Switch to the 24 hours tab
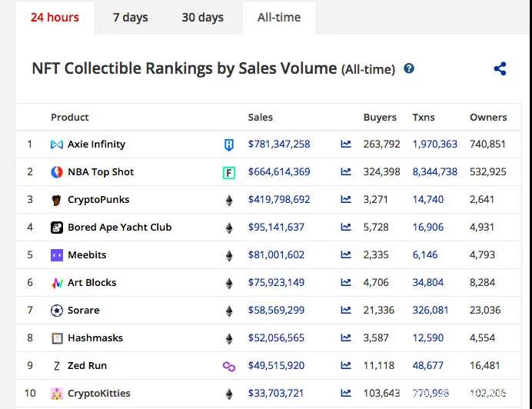Viewport: 532px width, 409px height. click(x=55, y=17)
